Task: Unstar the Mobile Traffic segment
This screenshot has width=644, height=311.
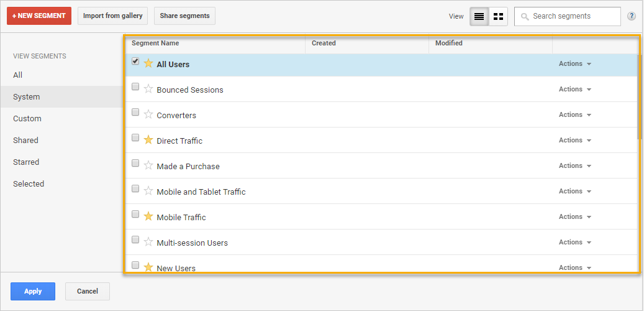Action: (148, 216)
